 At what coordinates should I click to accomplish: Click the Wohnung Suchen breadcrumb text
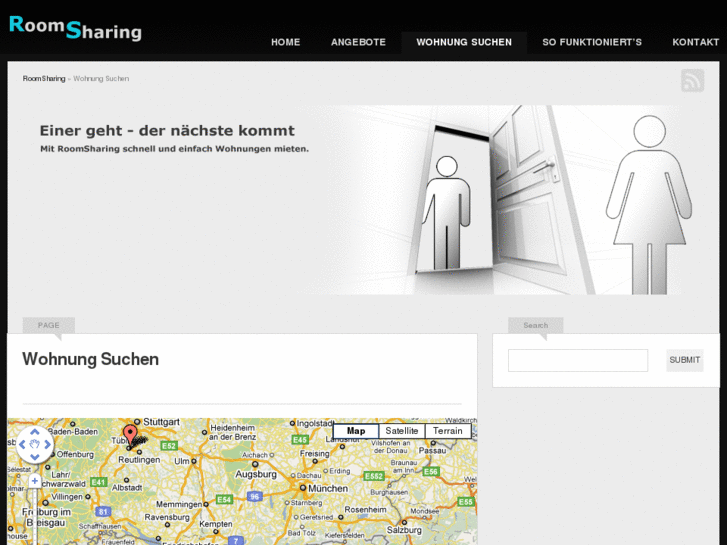[x=101, y=79]
